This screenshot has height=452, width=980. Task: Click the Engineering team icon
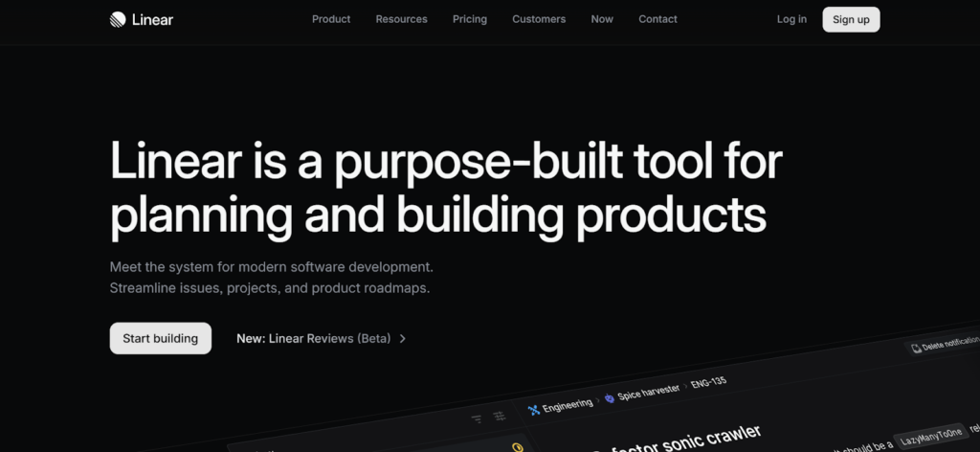pyautogui.click(x=533, y=410)
